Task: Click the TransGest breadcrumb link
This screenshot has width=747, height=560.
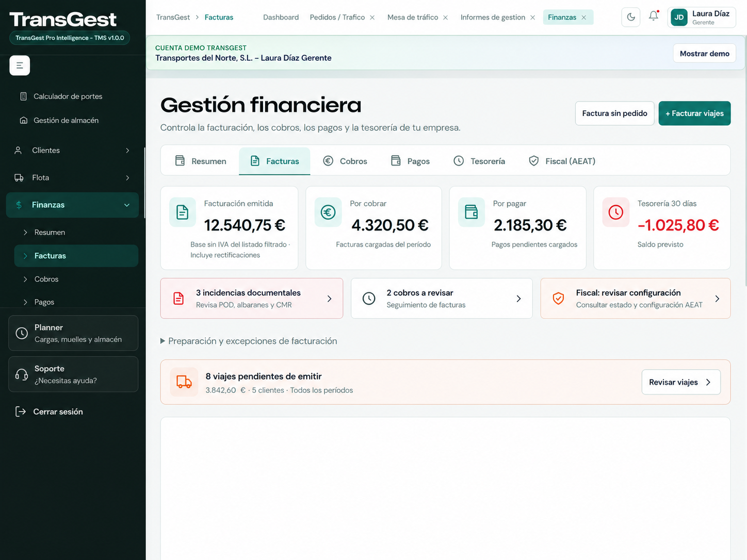Action: tap(173, 18)
